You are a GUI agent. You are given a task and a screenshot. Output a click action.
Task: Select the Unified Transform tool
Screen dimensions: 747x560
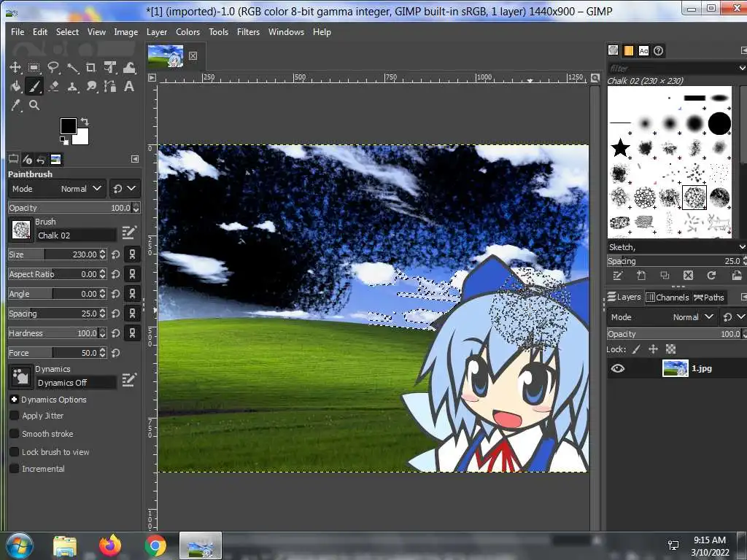tap(110, 67)
